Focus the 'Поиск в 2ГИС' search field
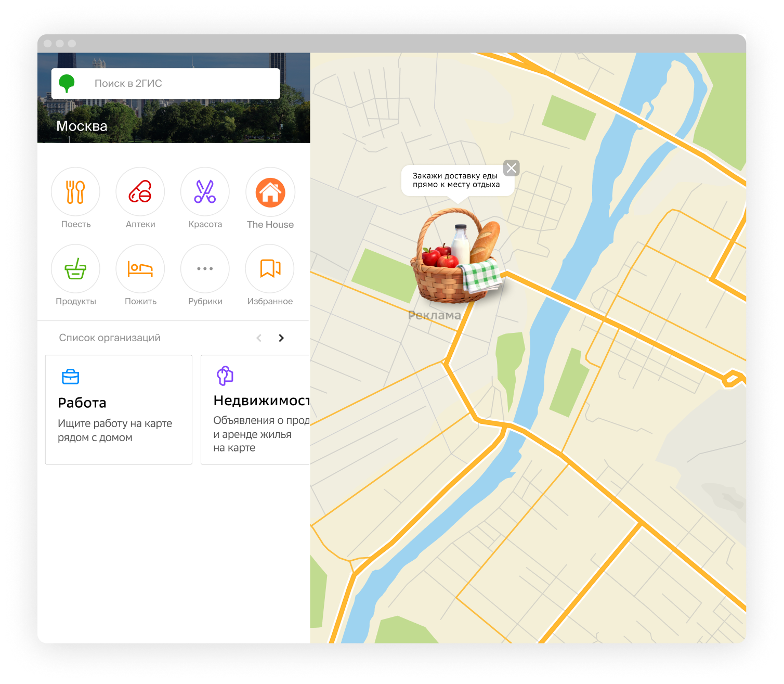Screen dimensions: 784x684 tap(165, 83)
